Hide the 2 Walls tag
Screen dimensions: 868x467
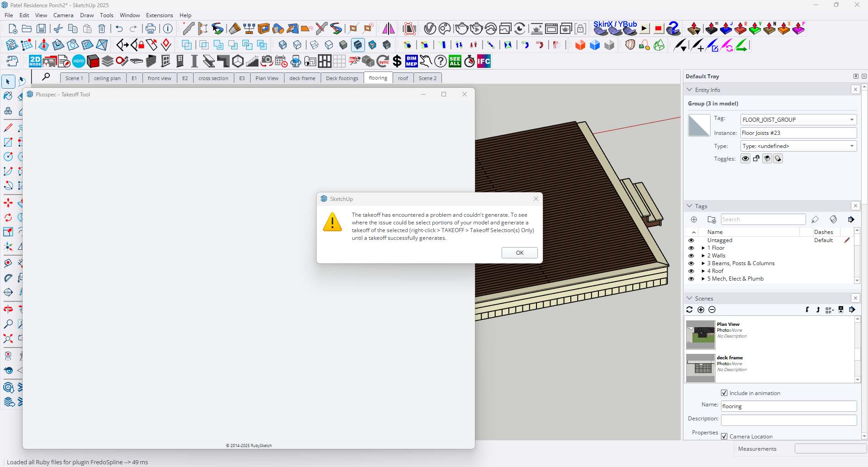pos(691,256)
